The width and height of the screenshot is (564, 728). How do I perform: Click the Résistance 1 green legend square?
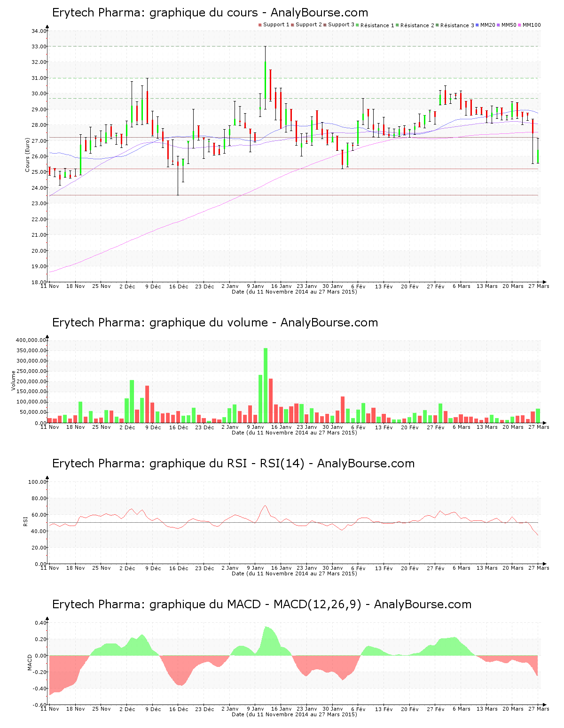tap(358, 25)
